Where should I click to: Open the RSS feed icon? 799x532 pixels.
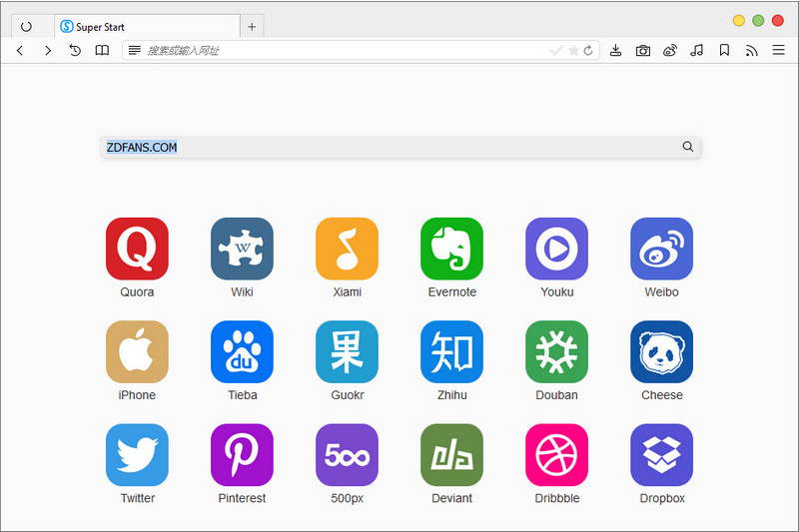751,50
